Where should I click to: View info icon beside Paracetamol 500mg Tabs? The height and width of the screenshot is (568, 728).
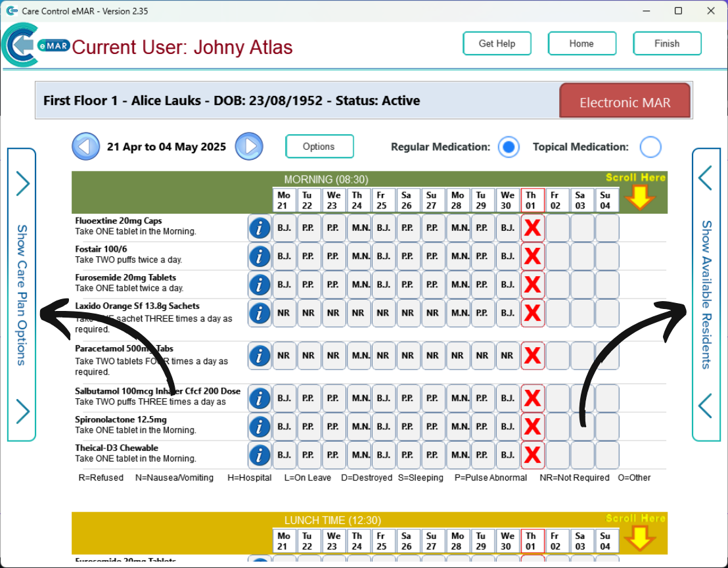point(259,356)
